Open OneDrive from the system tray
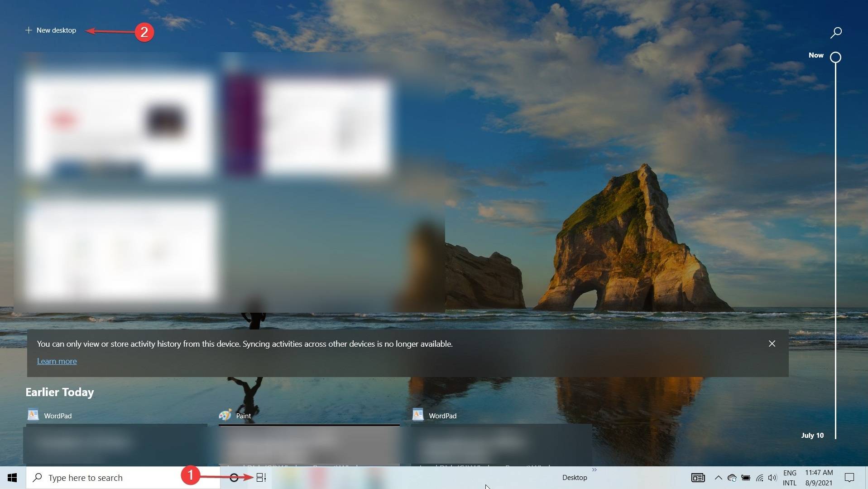This screenshot has height=489, width=868. (731, 477)
